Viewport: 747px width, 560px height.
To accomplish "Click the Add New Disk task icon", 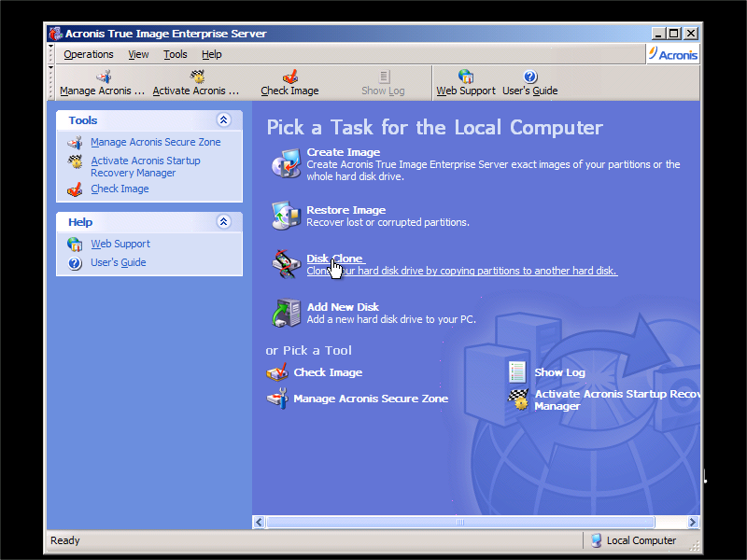I will 286,313.
